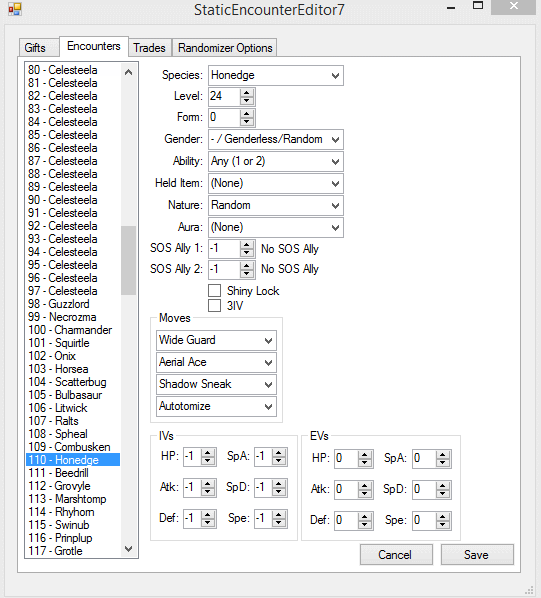Viewport: 541px width, 598px height.
Task: Click the Level input field
Action: coord(225,96)
